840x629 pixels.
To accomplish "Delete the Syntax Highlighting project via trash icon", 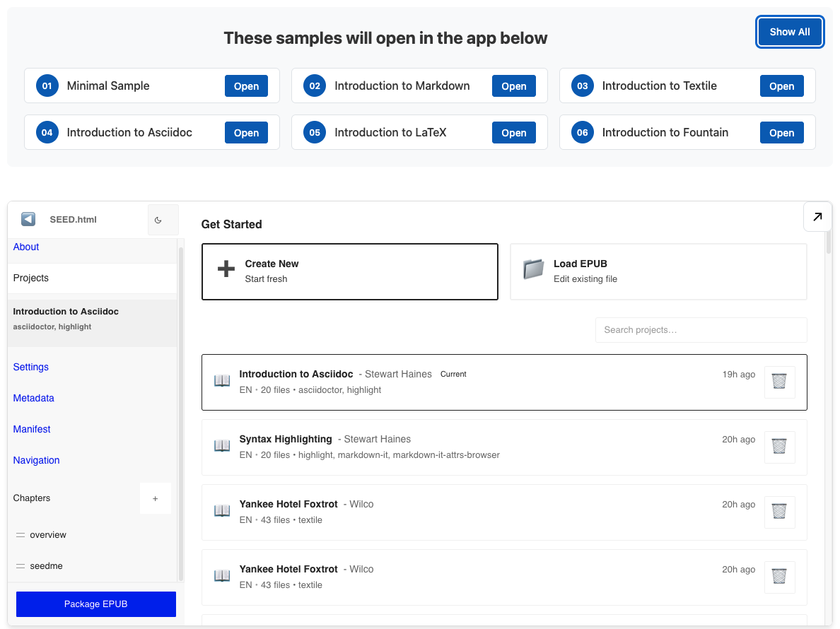I will click(779, 447).
